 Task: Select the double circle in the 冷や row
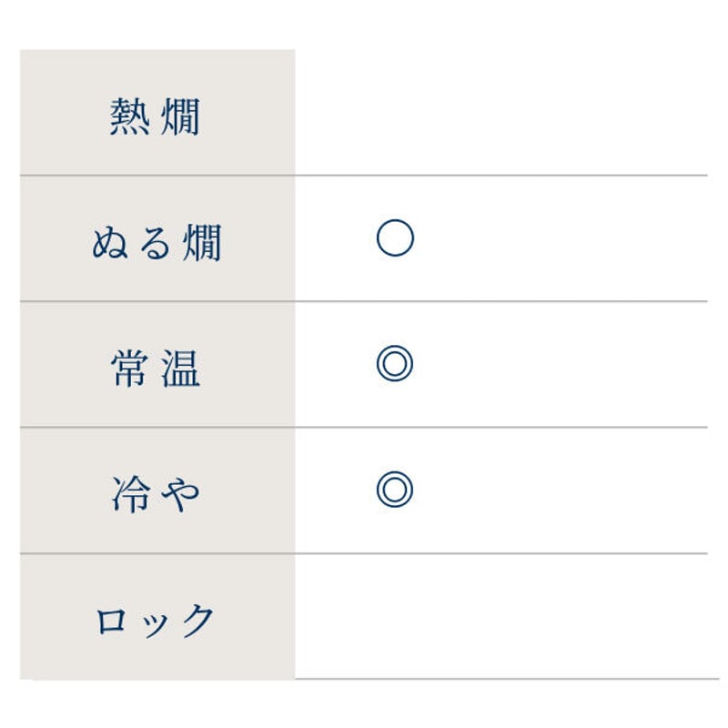[x=395, y=490]
